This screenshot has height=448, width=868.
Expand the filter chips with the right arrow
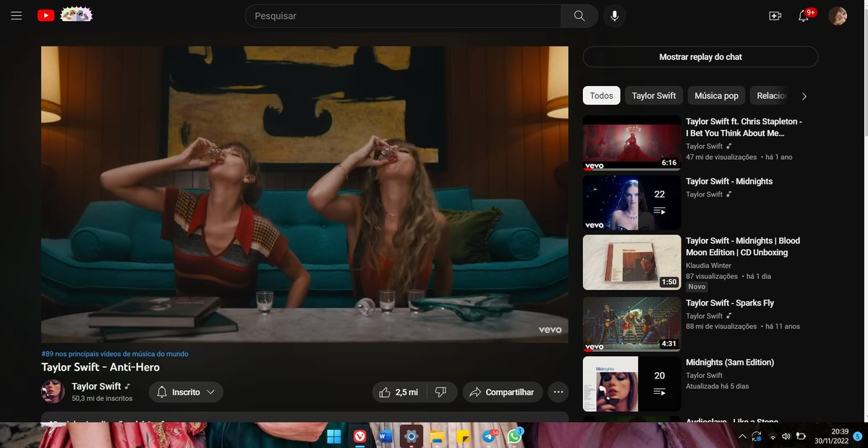(804, 96)
